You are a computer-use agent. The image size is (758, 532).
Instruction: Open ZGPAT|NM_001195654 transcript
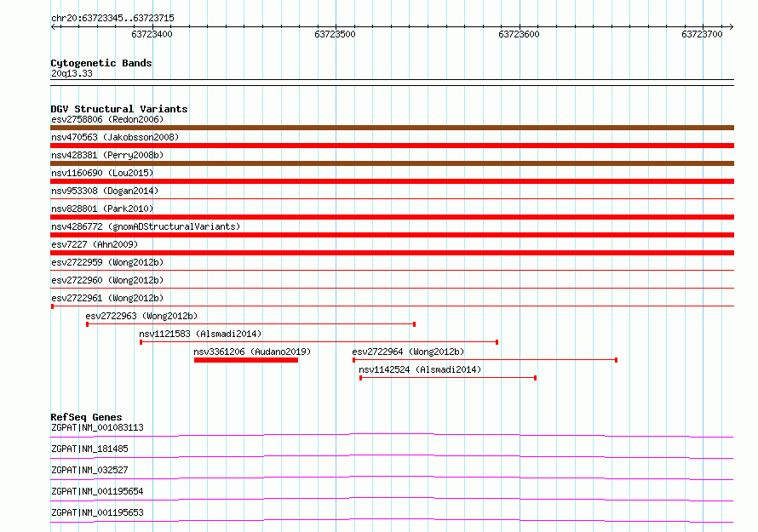click(97, 491)
